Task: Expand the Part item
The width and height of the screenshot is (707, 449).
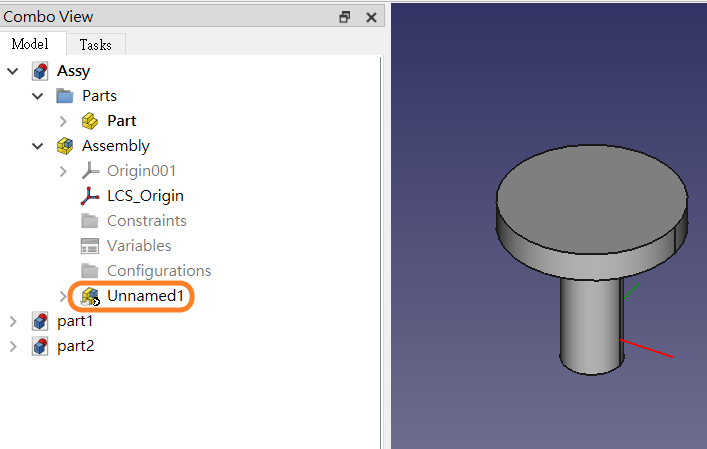Action: tap(63, 121)
